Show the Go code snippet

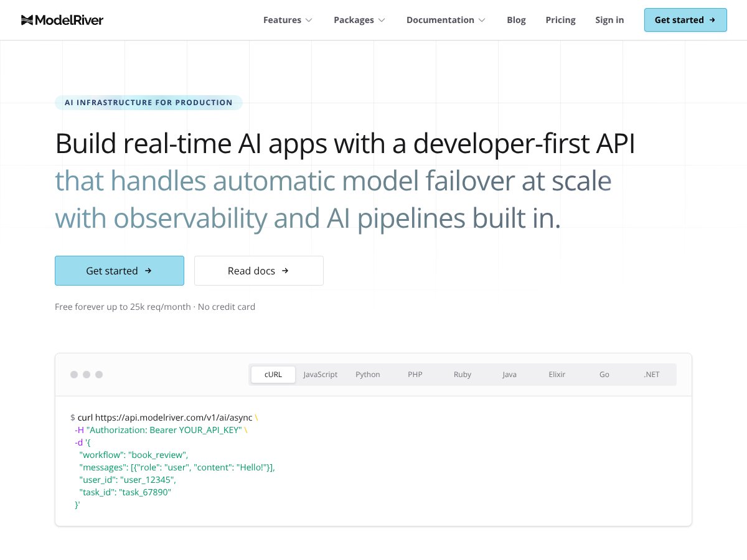604,374
